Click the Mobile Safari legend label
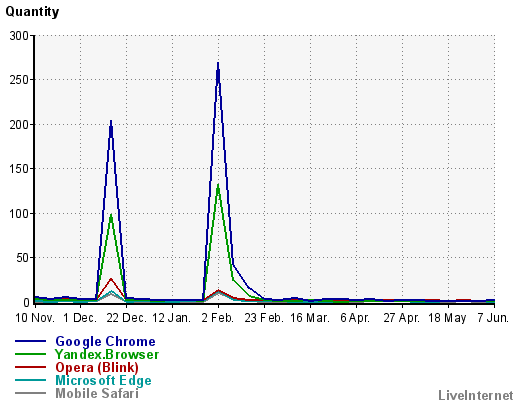The image size is (520, 405). tap(97, 393)
